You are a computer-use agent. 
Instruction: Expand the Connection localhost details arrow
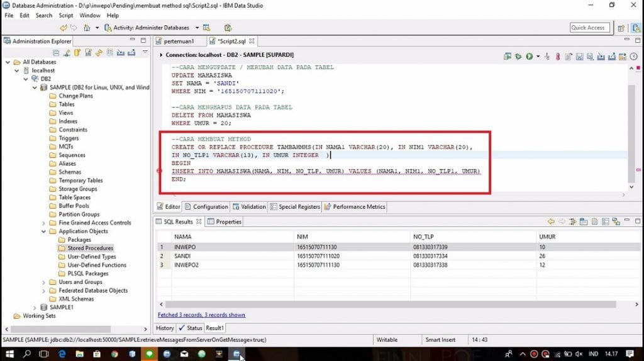160,55
